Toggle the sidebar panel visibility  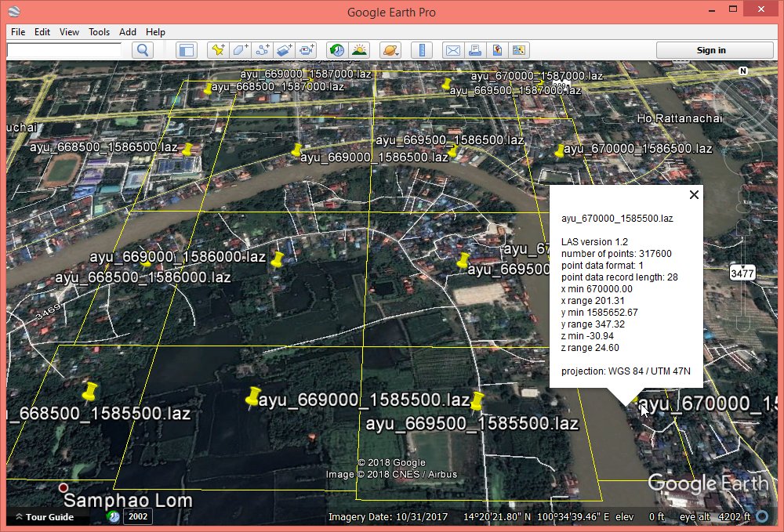(186, 50)
